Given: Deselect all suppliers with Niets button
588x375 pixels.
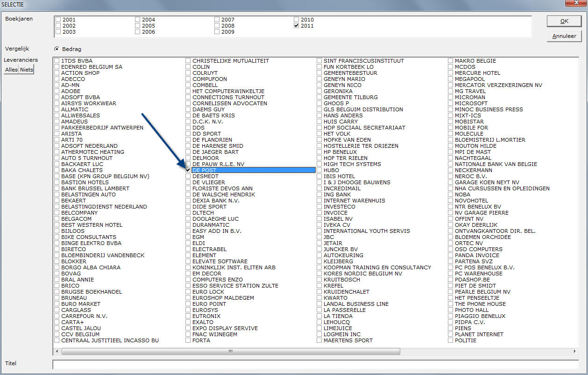Looking at the screenshot, I should point(27,69).
